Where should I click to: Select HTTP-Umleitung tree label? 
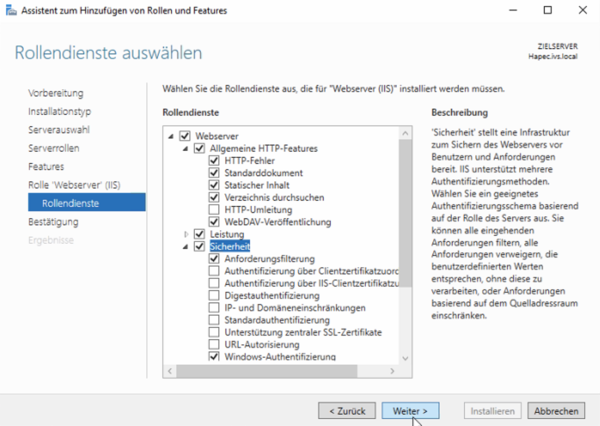258,209
